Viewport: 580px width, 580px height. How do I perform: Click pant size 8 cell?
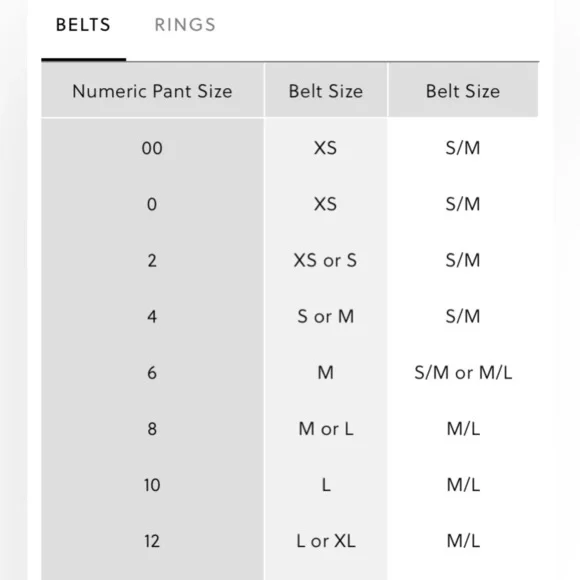click(152, 429)
